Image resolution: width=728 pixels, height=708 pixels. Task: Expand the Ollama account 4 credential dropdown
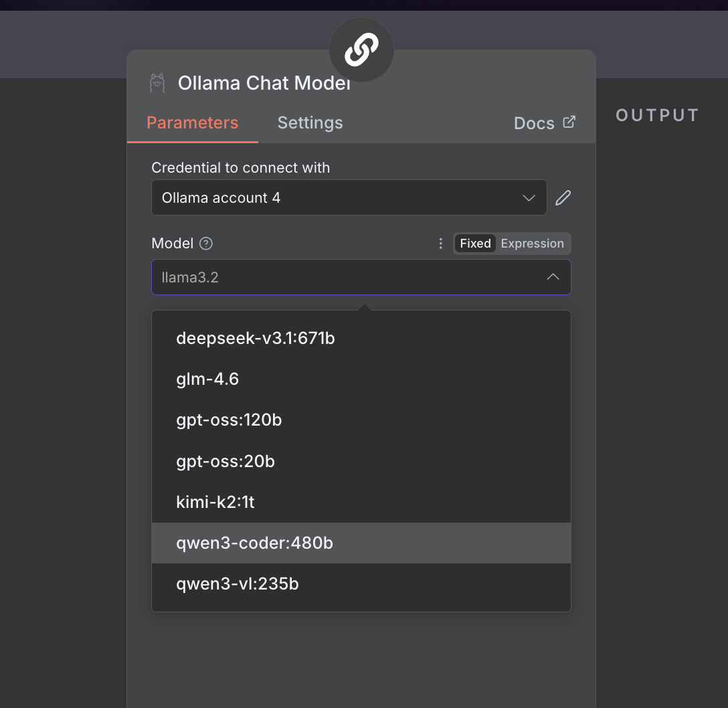(x=349, y=197)
